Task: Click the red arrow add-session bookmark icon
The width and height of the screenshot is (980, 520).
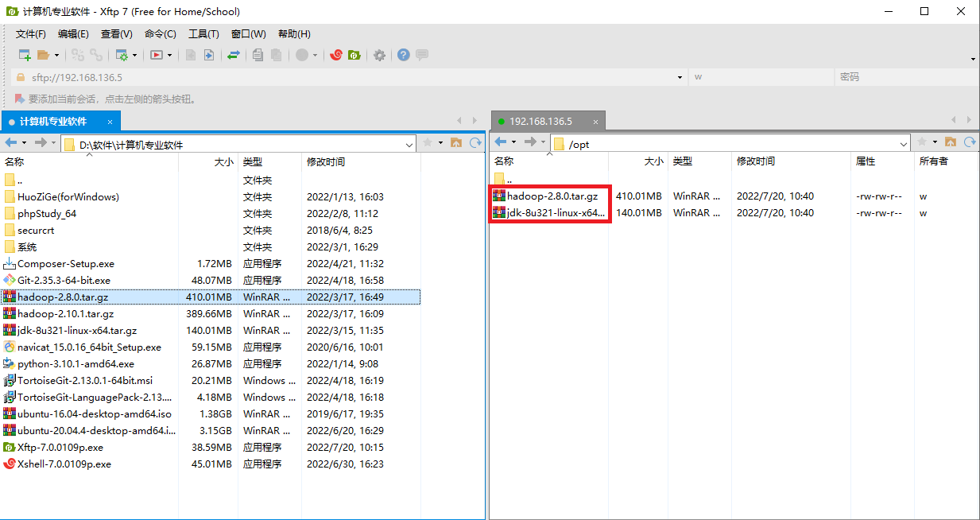Action: pos(20,99)
